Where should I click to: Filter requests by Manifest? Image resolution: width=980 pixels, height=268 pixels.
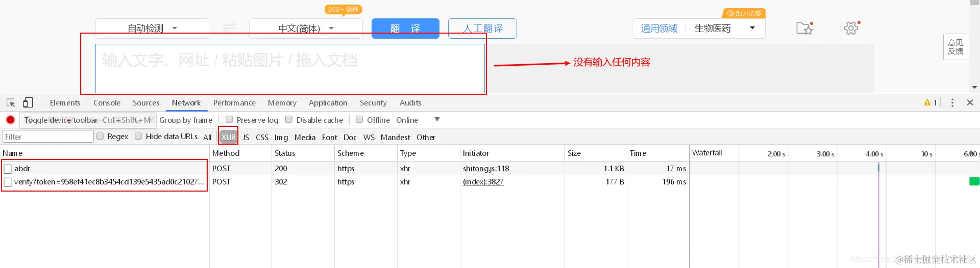396,137
